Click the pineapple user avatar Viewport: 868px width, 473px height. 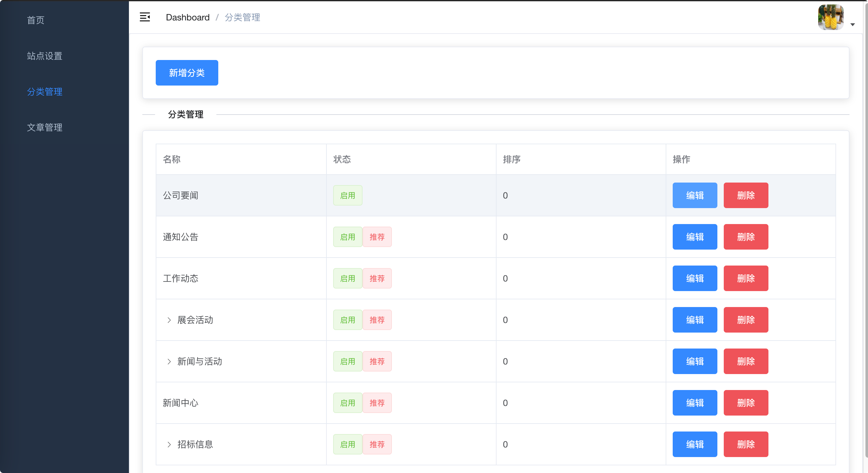click(x=831, y=17)
